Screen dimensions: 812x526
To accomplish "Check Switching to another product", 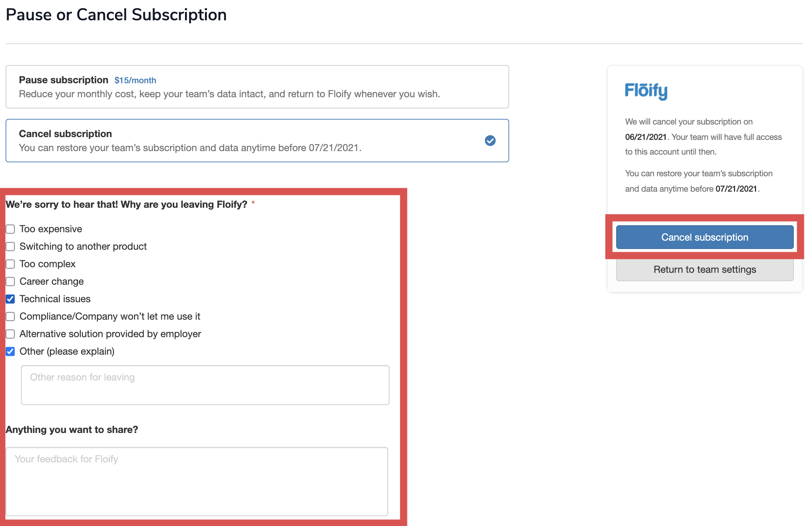I will [x=10, y=247].
